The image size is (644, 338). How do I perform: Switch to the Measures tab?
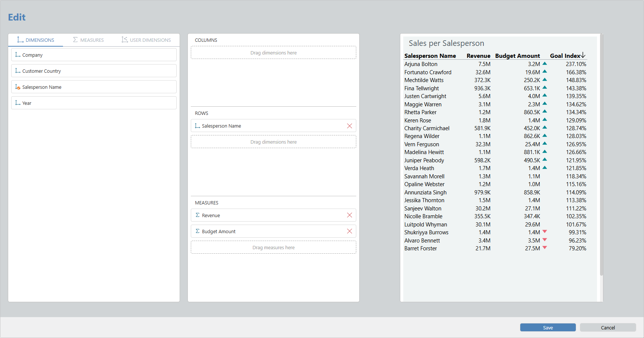(x=88, y=40)
